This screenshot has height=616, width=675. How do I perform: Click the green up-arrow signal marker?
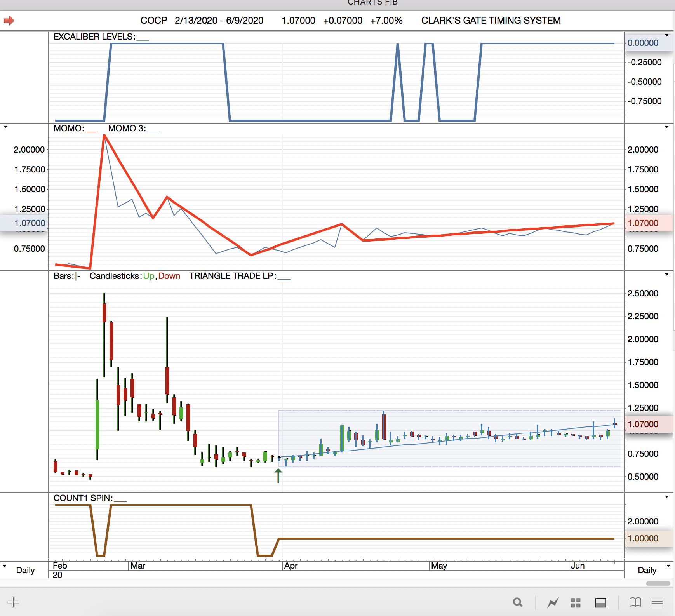278,475
